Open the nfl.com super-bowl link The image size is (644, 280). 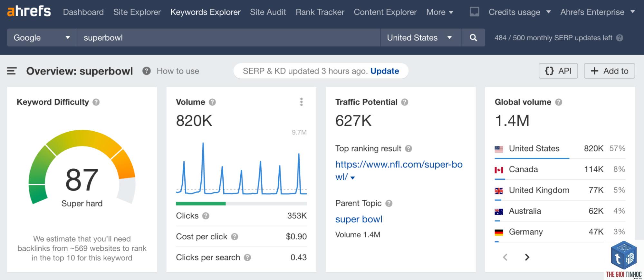[399, 171]
